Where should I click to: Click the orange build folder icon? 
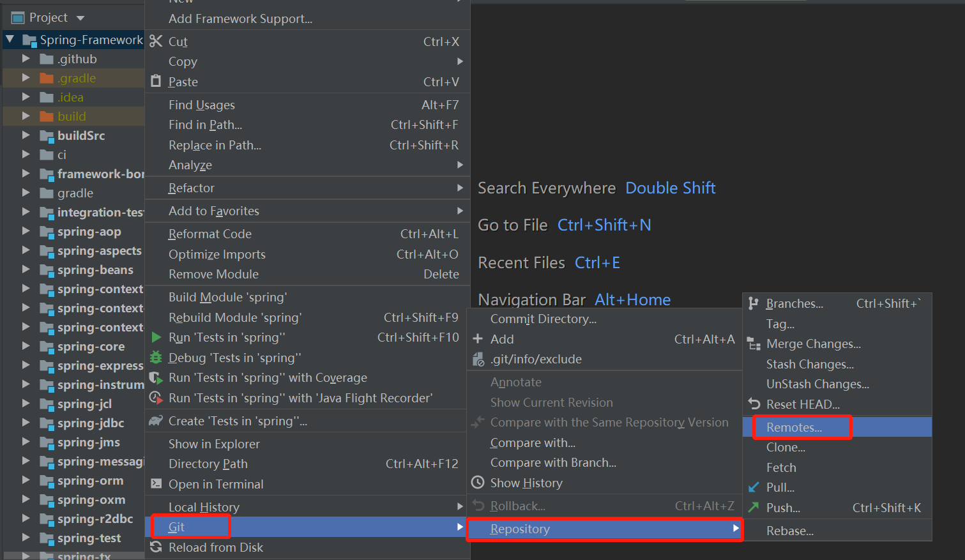pos(46,116)
